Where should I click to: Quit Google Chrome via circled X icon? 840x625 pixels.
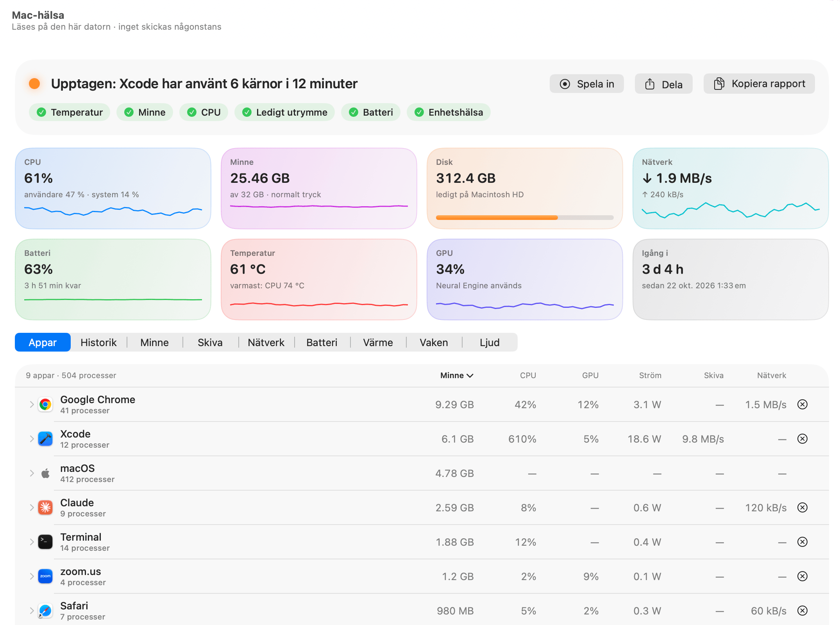(x=802, y=405)
